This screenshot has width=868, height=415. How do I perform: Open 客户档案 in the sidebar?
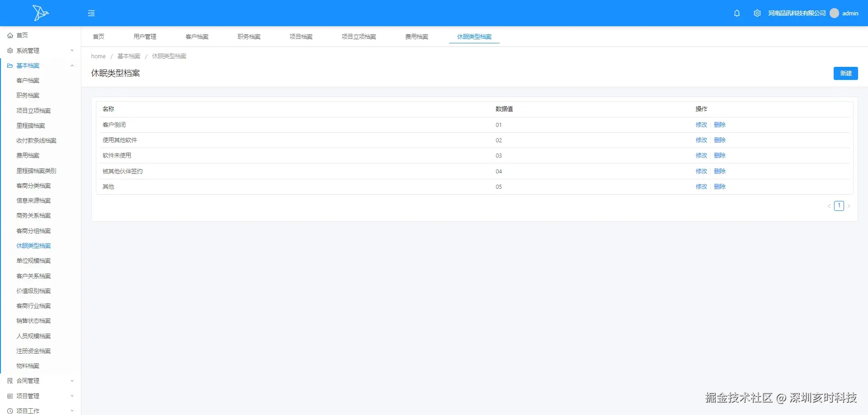[x=28, y=80]
